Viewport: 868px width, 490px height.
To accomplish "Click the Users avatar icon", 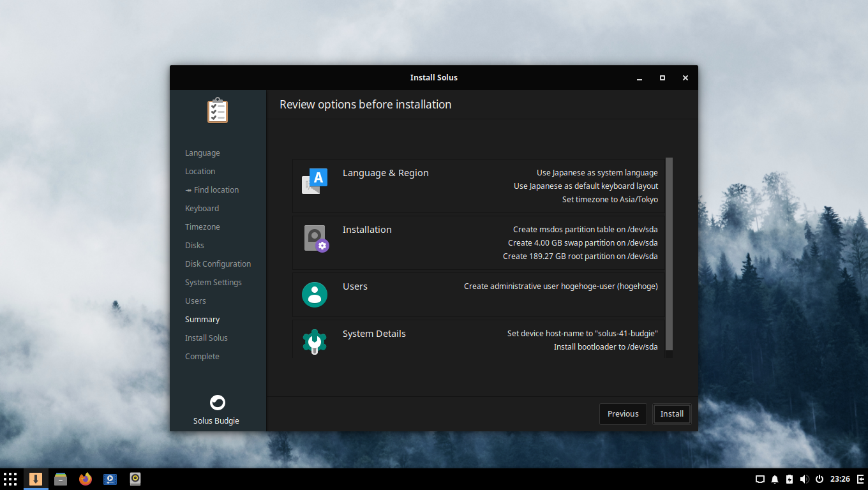I will click(x=315, y=295).
